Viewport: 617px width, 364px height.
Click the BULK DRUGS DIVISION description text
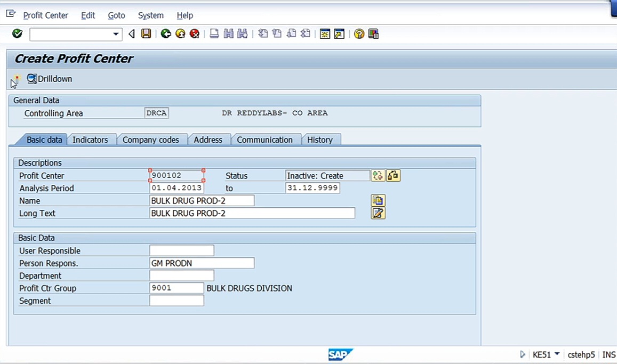pos(250,288)
